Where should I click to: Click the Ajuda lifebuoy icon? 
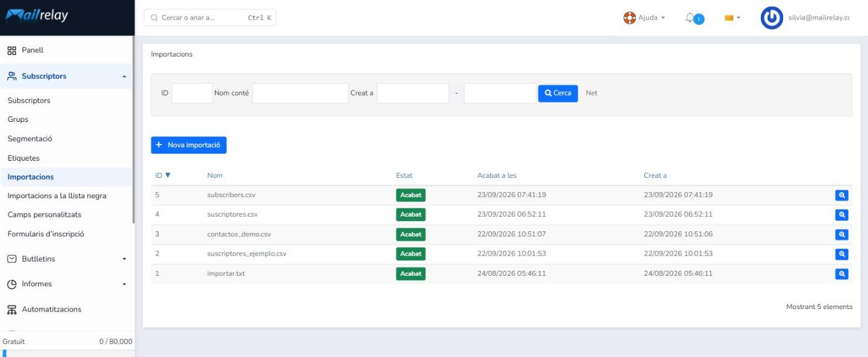coord(630,18)
